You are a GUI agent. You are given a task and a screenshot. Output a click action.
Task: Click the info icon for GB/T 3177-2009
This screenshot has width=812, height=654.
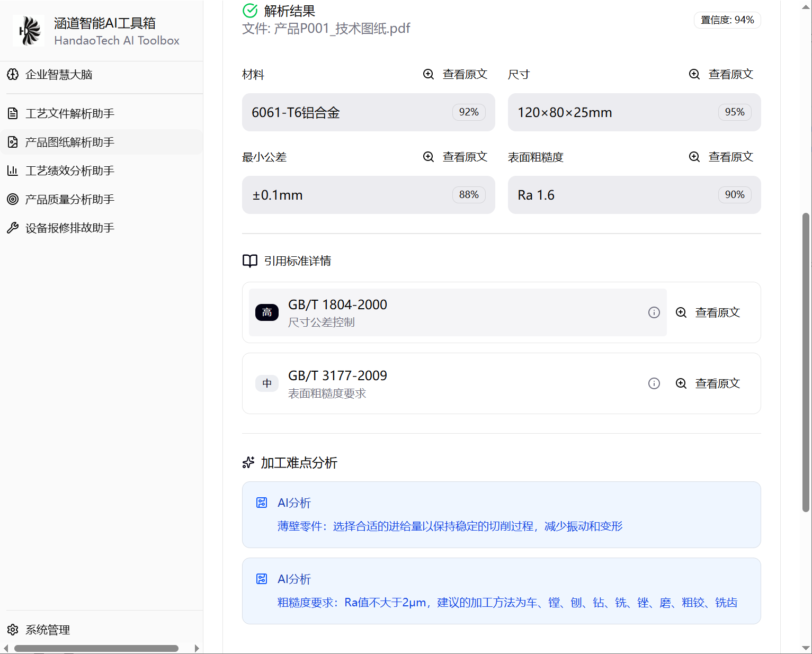pos(654,383)
